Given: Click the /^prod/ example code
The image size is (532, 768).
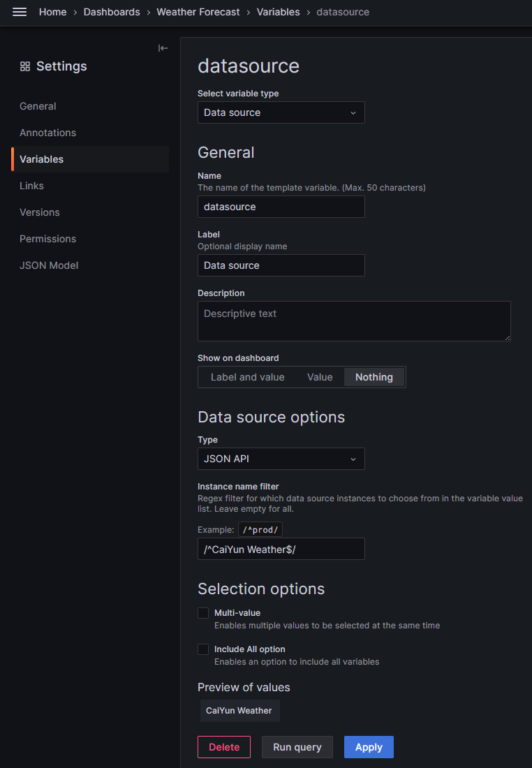Looking at the screenshot, I should (260, 529).
